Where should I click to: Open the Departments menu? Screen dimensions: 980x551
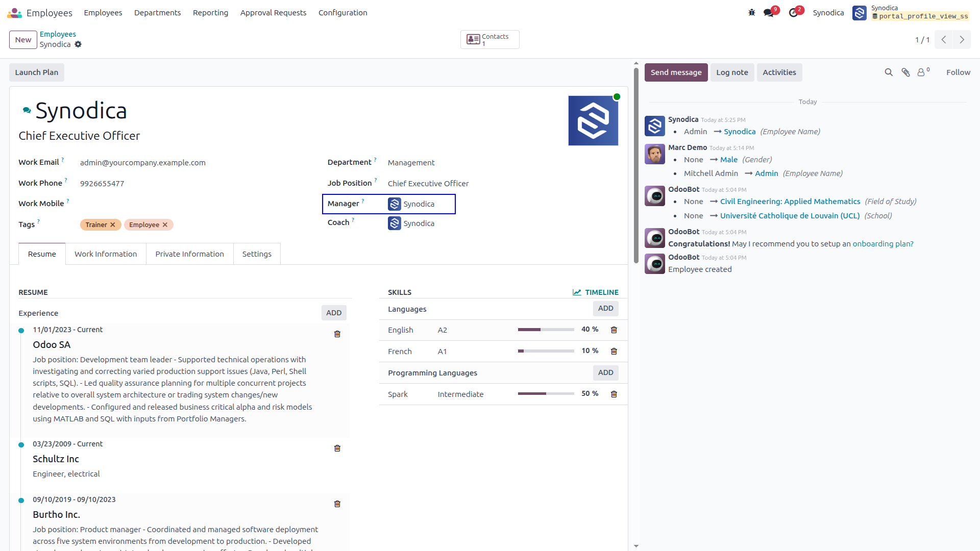tap(157, 13)
